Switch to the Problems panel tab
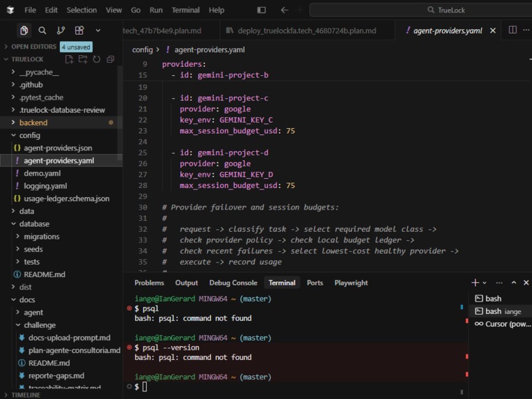The height and width of the screenshot is (399, 532). pos(149,283)
